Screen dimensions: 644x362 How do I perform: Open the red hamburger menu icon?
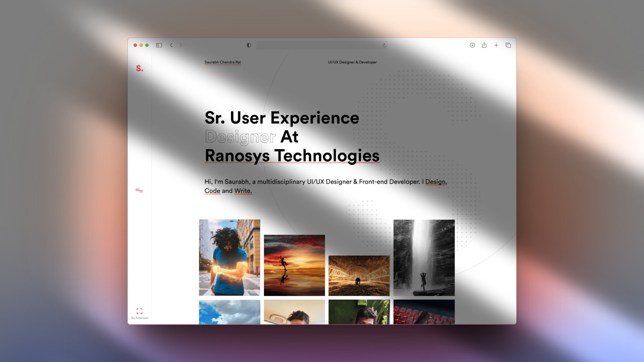coord(139,190)
